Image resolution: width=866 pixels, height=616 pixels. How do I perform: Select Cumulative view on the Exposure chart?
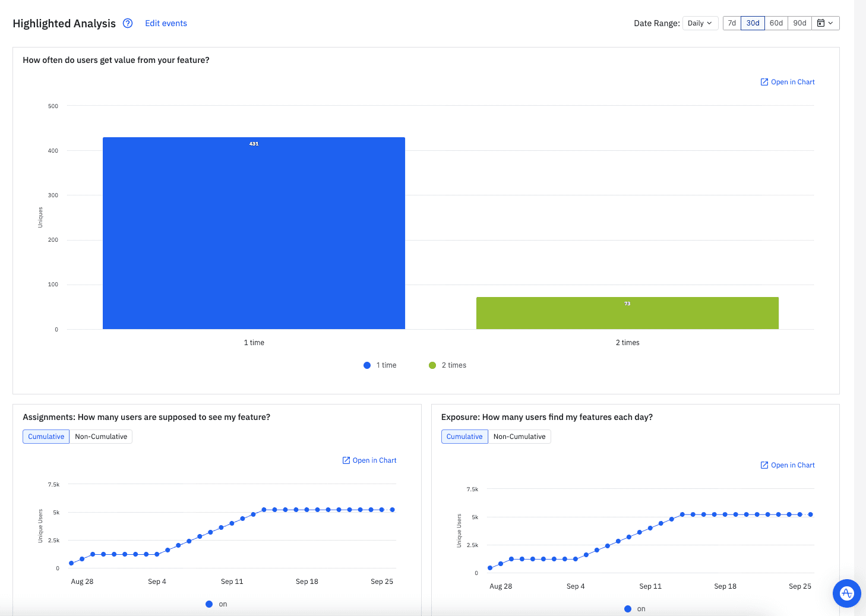point(464,436)
